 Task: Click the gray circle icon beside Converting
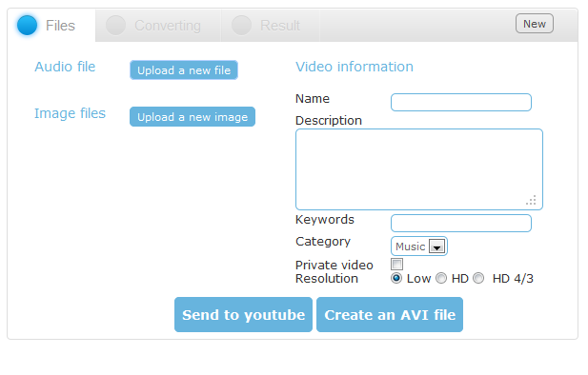click(x=116, y=25)
